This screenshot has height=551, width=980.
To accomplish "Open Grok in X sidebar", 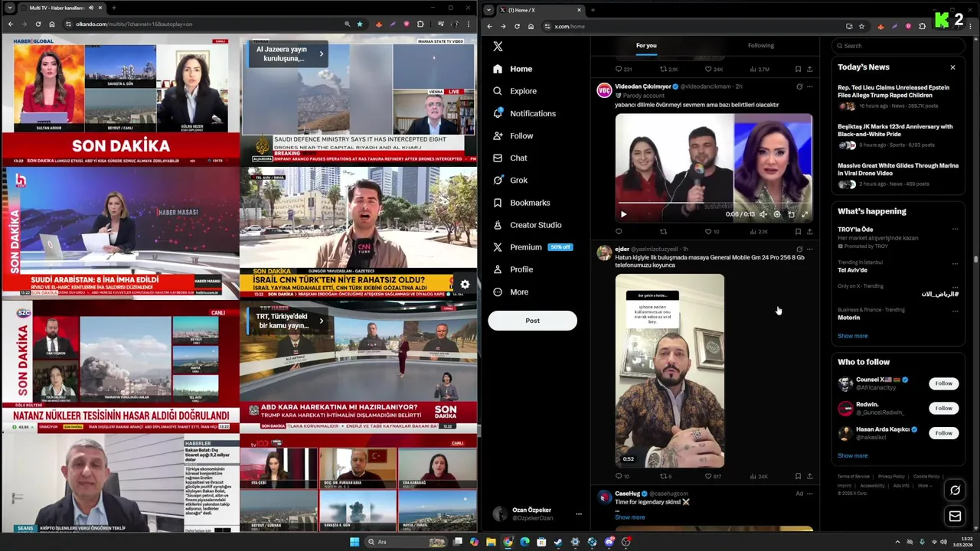I will click(x=510, y=180).
